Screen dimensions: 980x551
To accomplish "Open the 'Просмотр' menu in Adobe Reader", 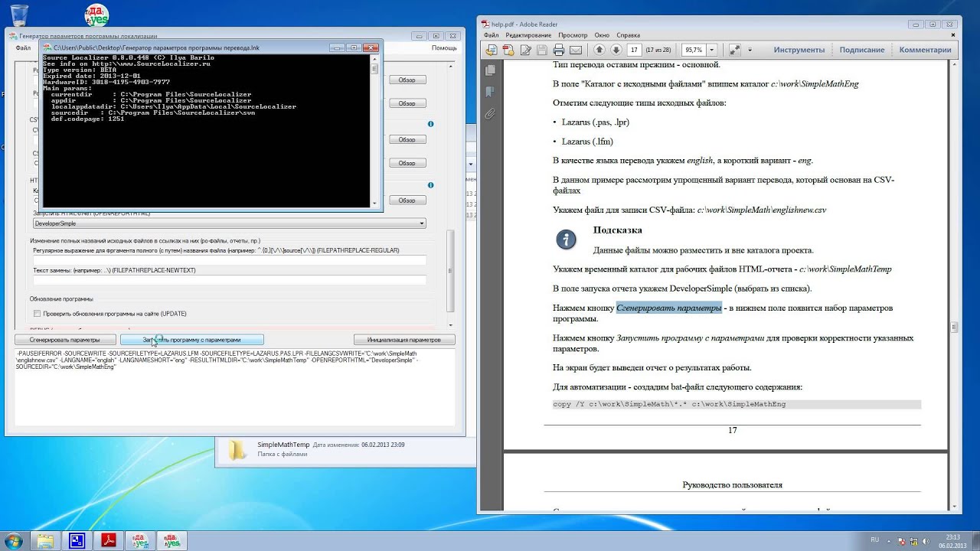I will point(573,35).
